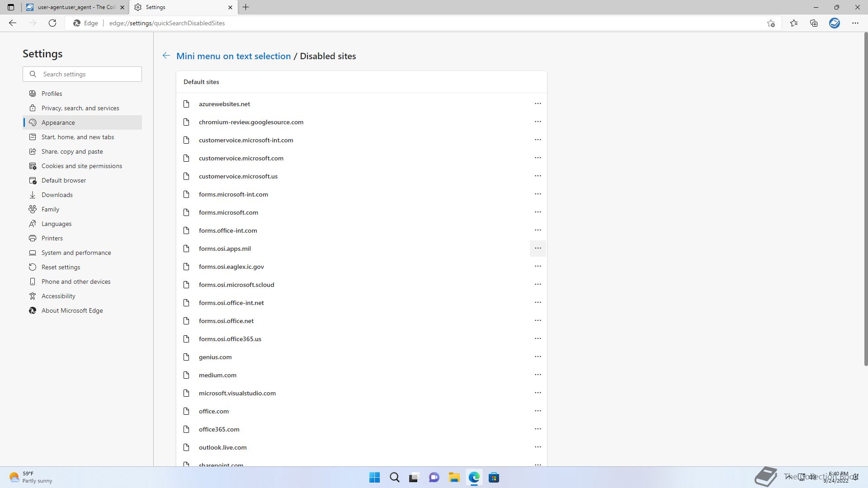Open the Favorites list
This screenshot has height=488, width=868.
(794, 23)
